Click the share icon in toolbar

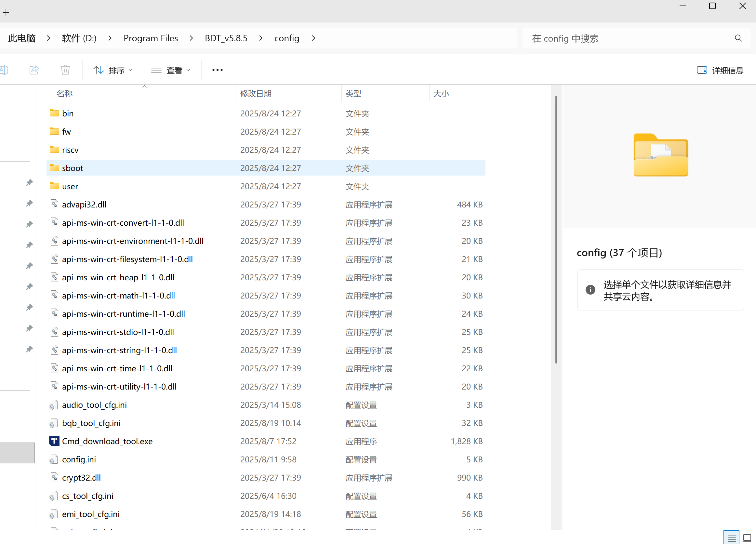pos(34,70)
